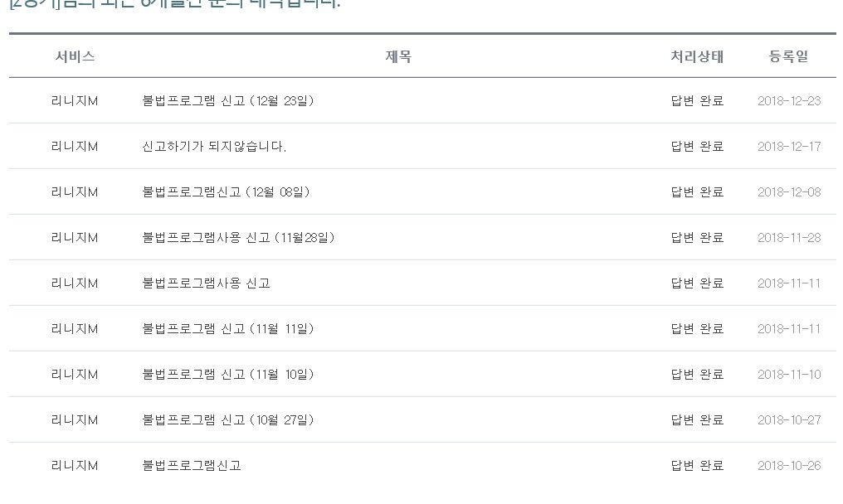843x504 pixels.
Task: Open the 불법프로그램 신고 (12월 23일) inquiry
Action: 228,101
